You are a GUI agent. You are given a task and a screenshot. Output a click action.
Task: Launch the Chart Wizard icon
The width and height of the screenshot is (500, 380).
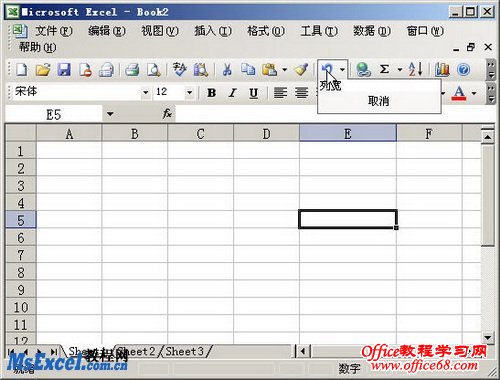[442, 70]
